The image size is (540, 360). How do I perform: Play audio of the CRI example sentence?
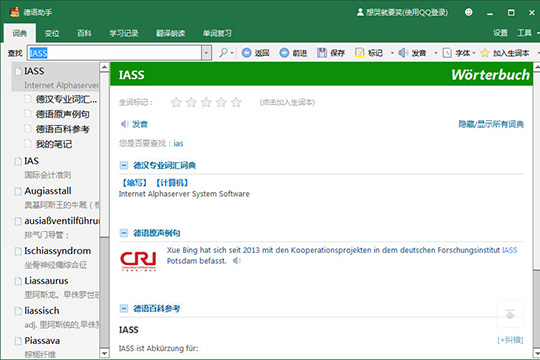(237, 261)
